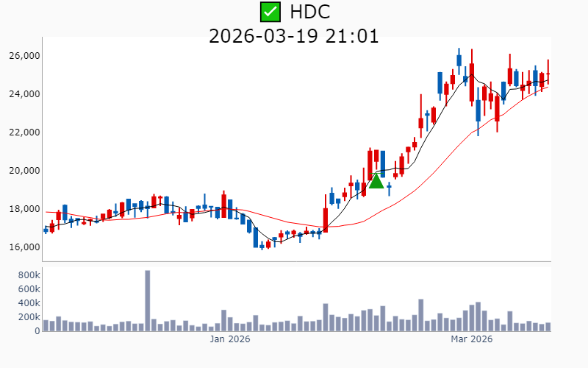
Task: Click the 18,000 price axis label
Action: [24, 209]
